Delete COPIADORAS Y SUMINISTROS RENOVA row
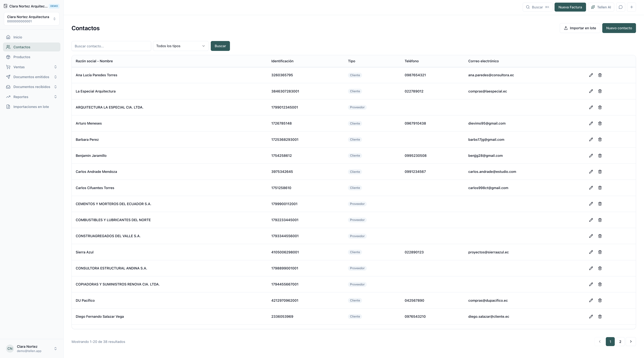Image resolution: width=644 pixels, height=358 pixels. 600,284
